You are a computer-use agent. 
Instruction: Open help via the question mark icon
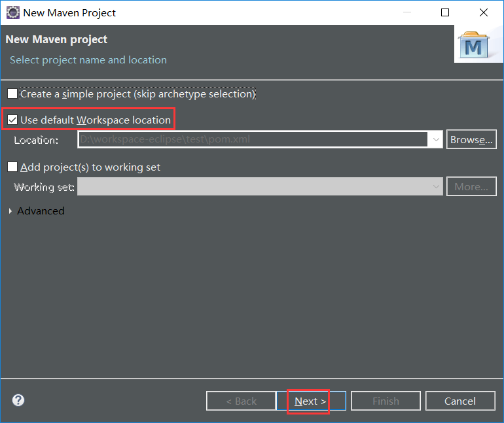tap(18, 400)
